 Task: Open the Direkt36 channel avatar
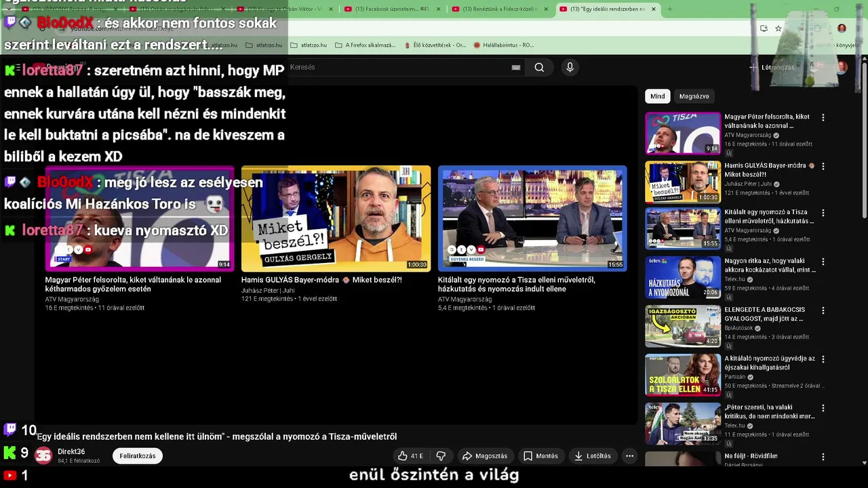(43, 456)
